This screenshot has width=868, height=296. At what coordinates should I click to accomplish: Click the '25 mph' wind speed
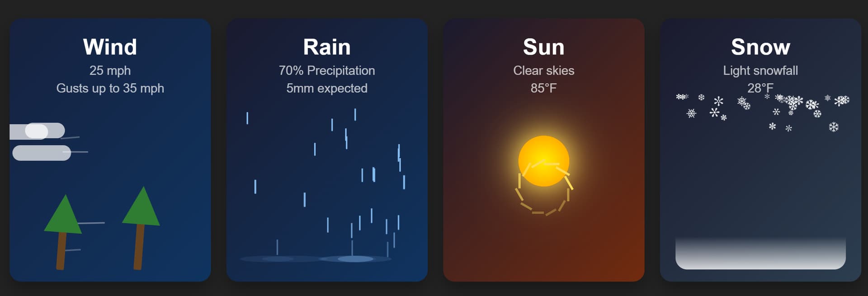[x=110, y=70]
